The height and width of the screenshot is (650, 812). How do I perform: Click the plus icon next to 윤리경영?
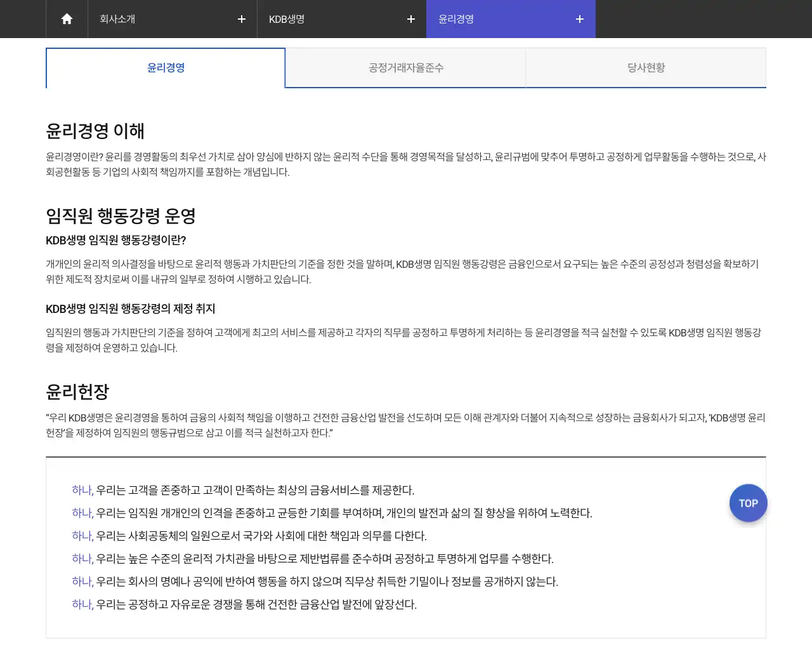[579, 19]
